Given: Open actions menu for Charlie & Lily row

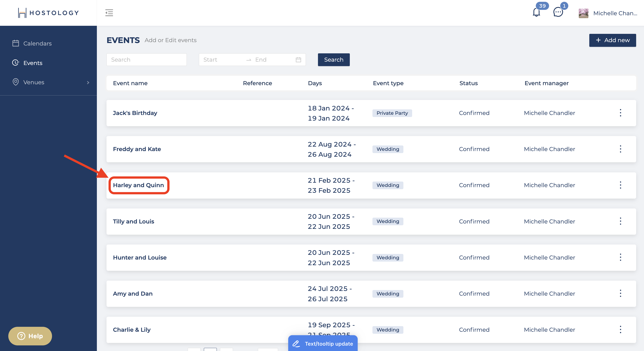Looking at the screenshot, I should [620, 329].
